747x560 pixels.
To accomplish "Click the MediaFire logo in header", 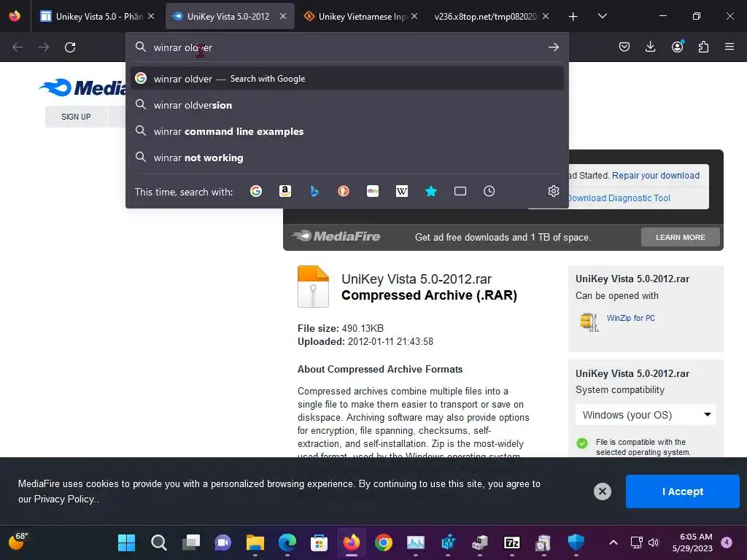I will point(82,87).
